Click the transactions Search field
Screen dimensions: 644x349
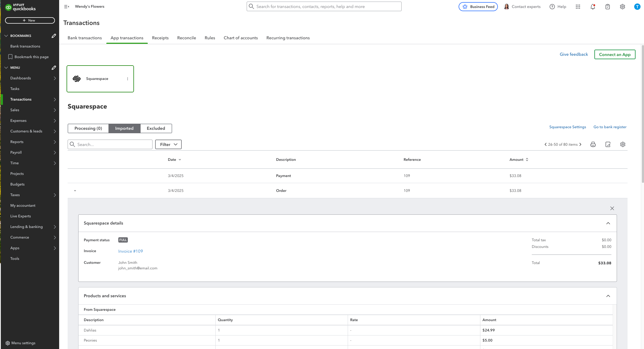(x=110, y=144)
